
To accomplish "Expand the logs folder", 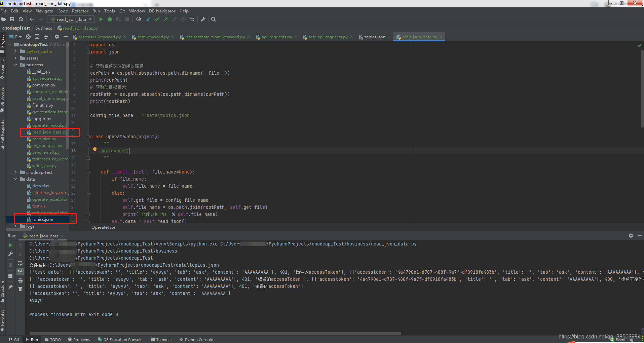I will [15, 226].
